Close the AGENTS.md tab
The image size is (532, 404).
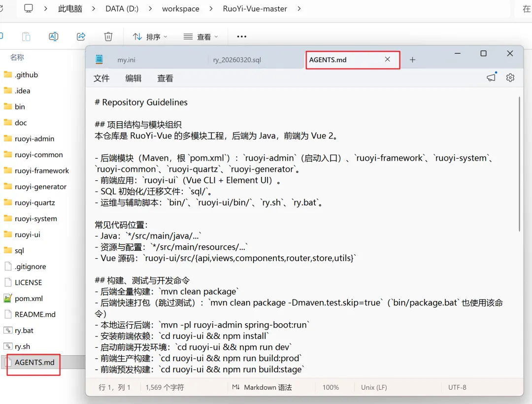pos(387,59)
